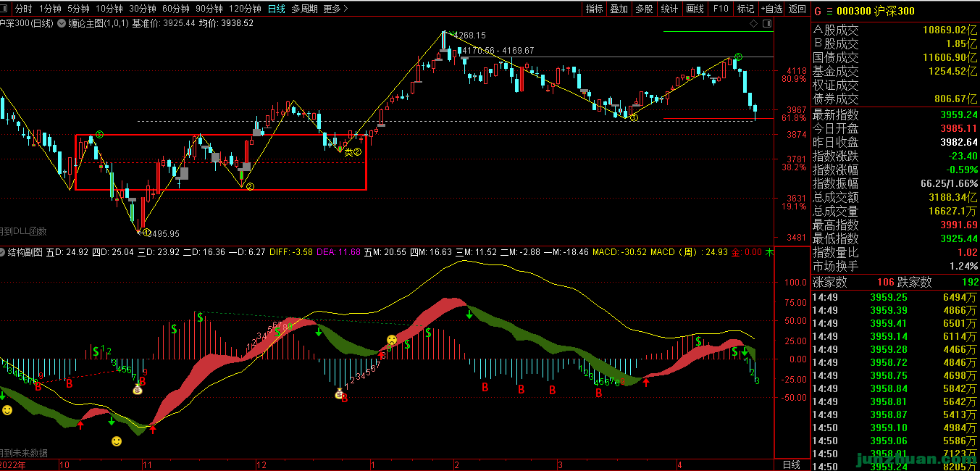Image resolution: width=980 pixels, height=471 pixels.
Task: Open the 多周期 multi-period view
Action: click(x=305, y=9)
